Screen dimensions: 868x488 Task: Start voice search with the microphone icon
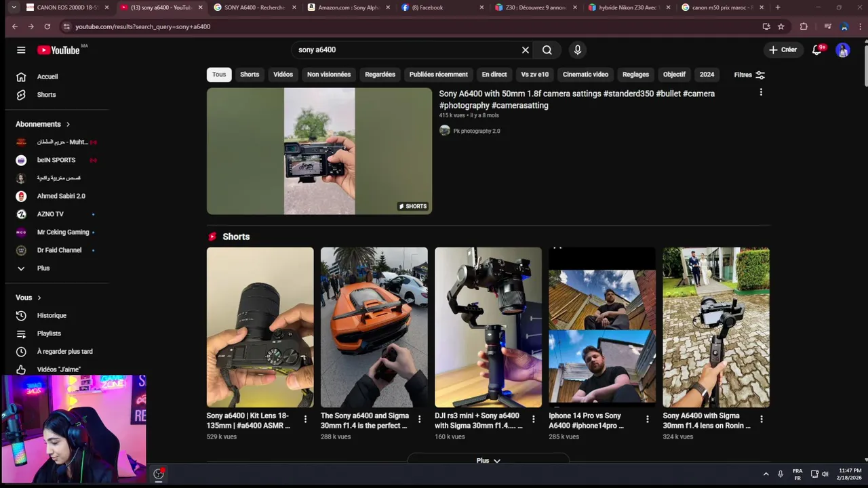[x=578, y=50]
